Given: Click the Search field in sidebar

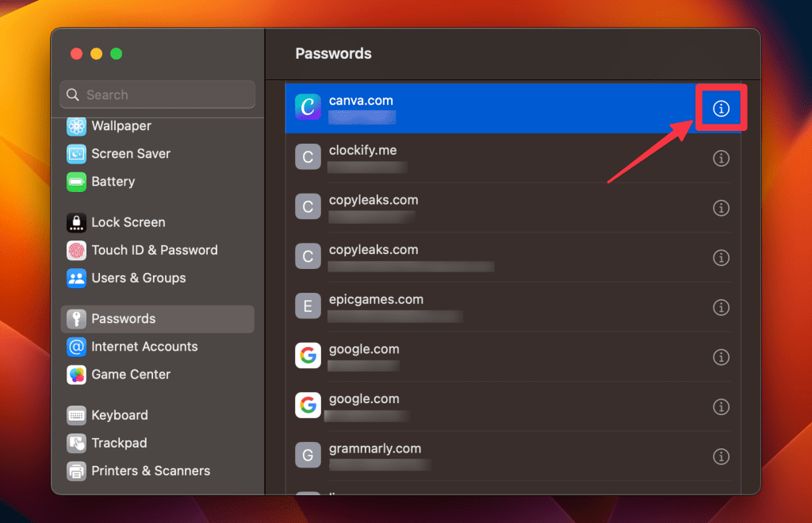Looking at the screenshot, I should click(157, 95).
